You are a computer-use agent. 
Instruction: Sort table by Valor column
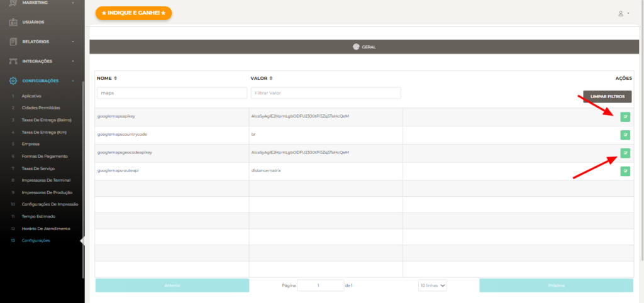(x=270, y=79)
